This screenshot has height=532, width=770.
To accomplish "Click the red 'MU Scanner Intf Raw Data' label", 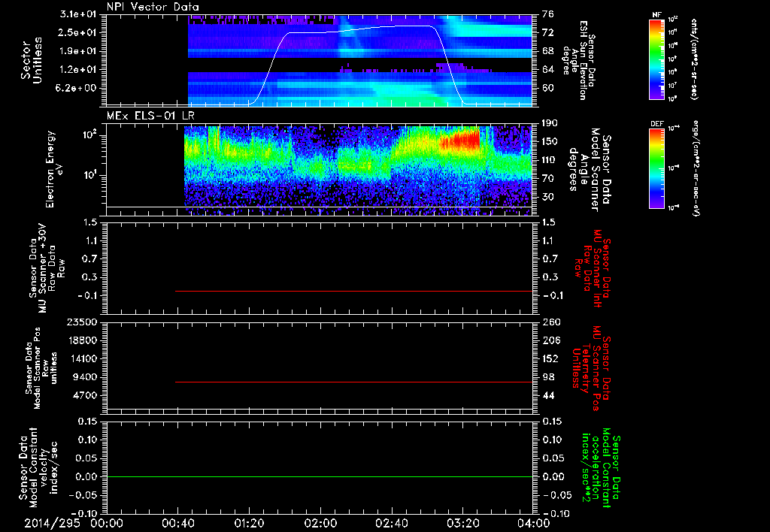I will 592,268.
